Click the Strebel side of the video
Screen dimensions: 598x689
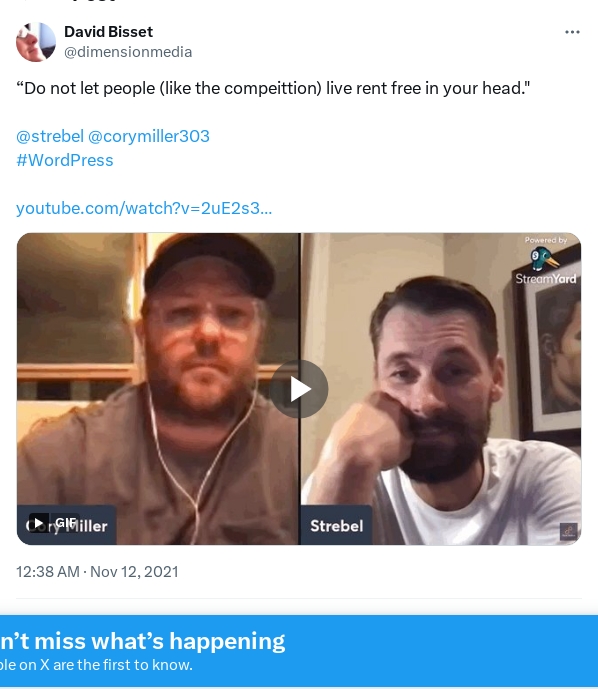click(x=441, y=389)
